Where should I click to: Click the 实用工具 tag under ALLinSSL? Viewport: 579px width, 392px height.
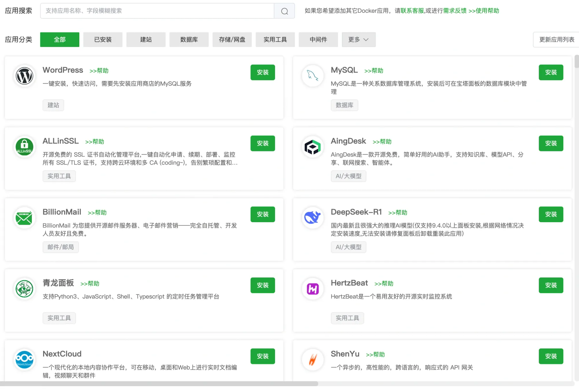tap(59, 176)
